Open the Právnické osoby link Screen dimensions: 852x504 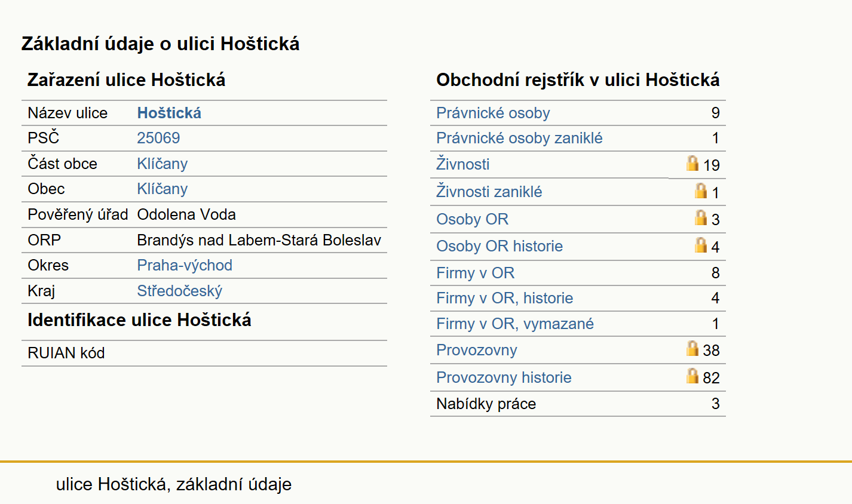click(493, 113)
